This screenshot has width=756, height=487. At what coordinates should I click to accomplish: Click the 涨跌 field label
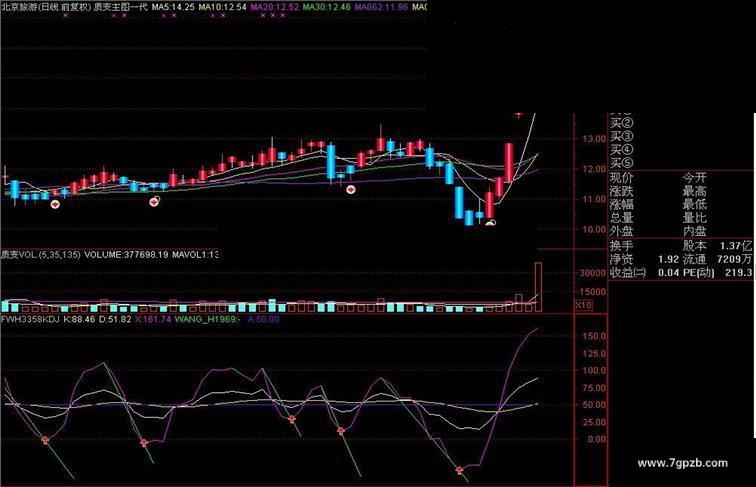pos(621,191)
